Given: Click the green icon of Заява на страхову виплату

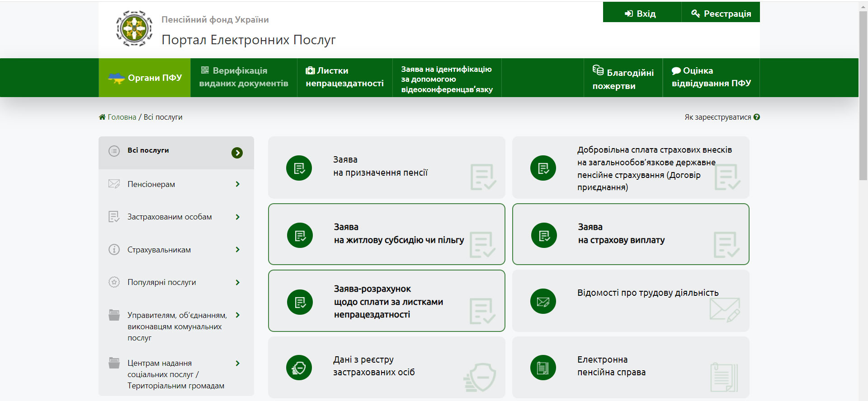Looking at the screenshot, I should tap(544, 235).
